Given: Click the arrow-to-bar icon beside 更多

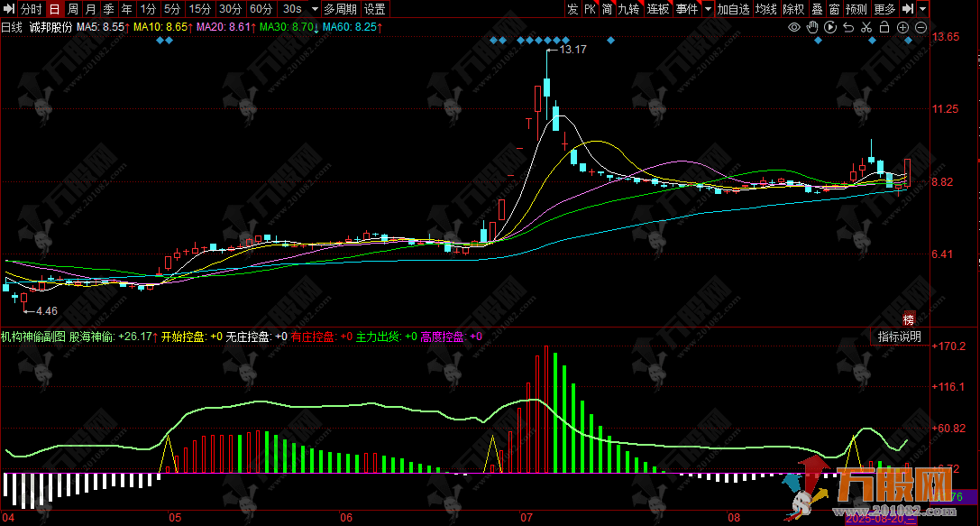Looking at the screenshot, I should tap(908, 9).
